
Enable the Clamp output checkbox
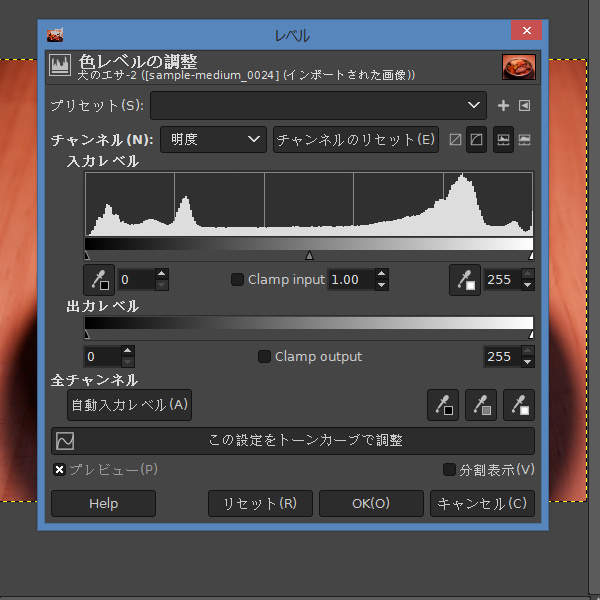tap(264, 356)
